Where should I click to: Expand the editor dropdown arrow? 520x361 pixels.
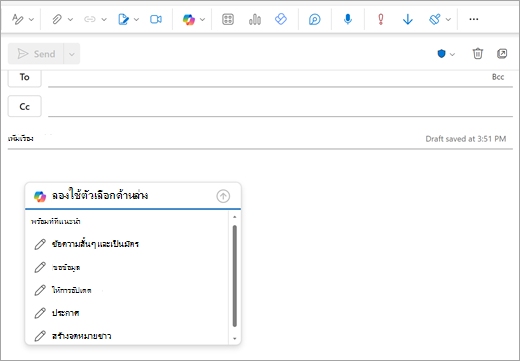(x=448, y=19)
